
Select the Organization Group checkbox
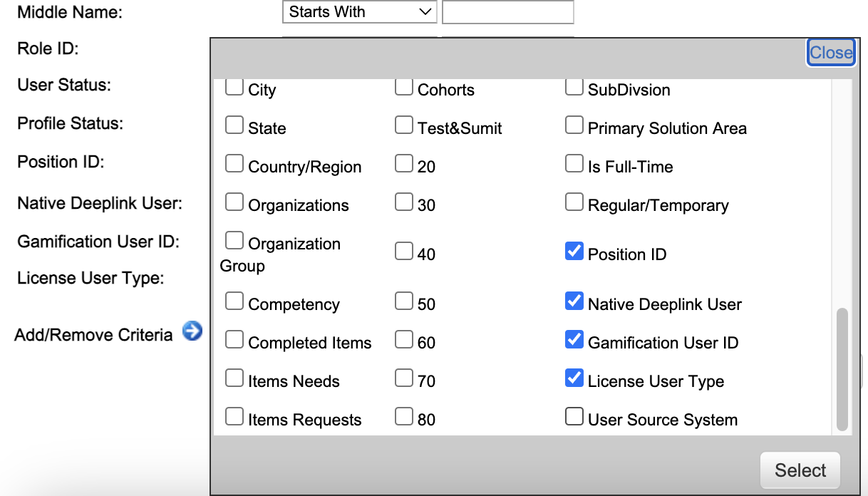(234, 240)
